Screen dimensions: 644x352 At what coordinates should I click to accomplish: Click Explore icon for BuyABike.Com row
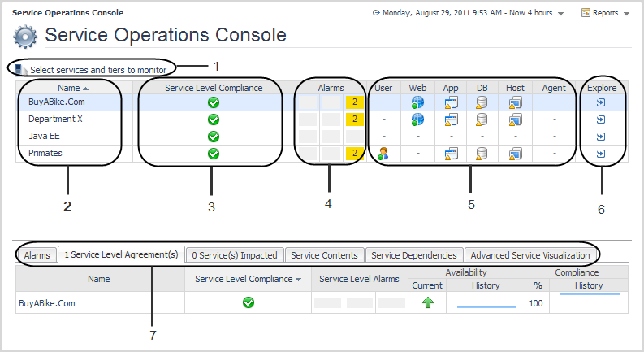(600, 102)
